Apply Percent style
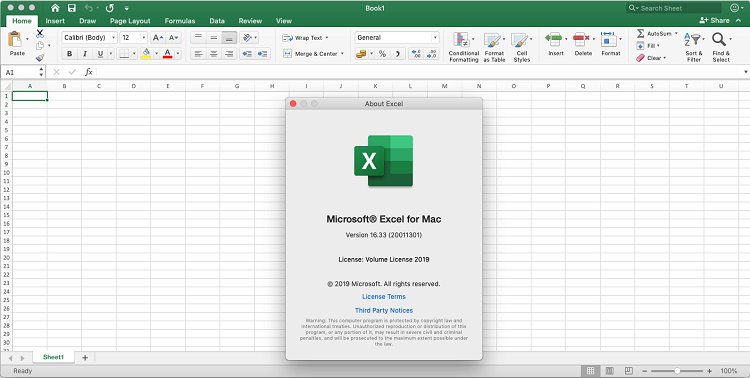The width and height of the screenshot is (750, 378). [x=382, y=54]
